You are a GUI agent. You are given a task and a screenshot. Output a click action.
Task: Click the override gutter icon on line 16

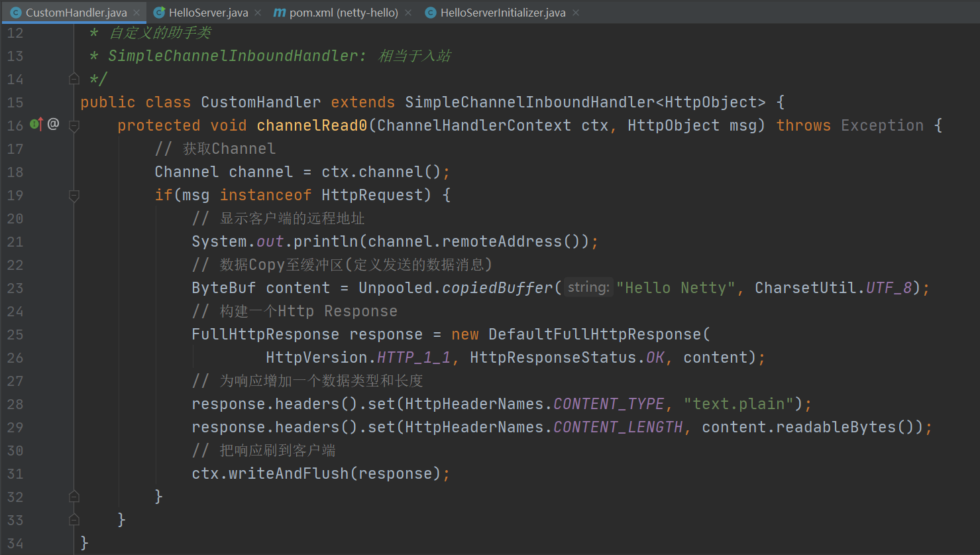click(x=36, y=124)
